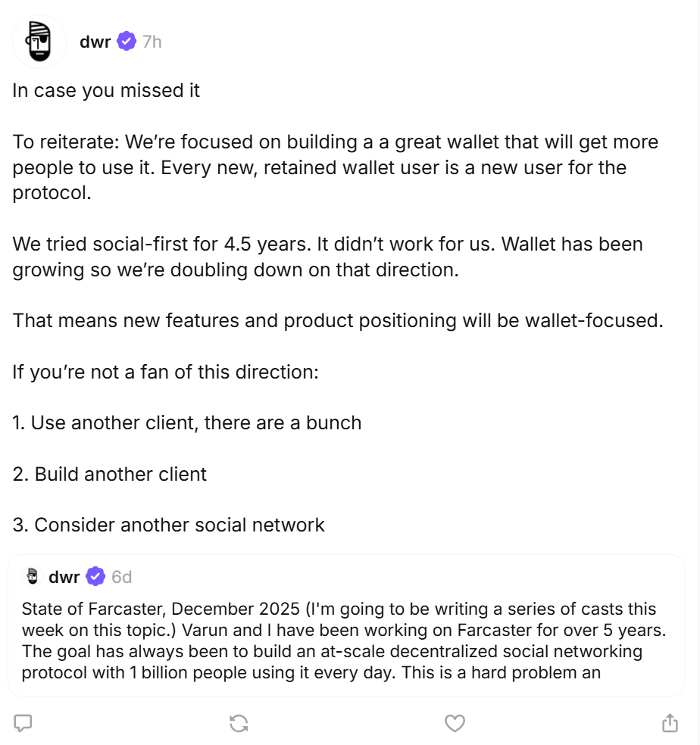Click the purple verified badge beside the 7h timestamp
The height and width of the screenshot is (745, 700).
[x=127, y=41]
